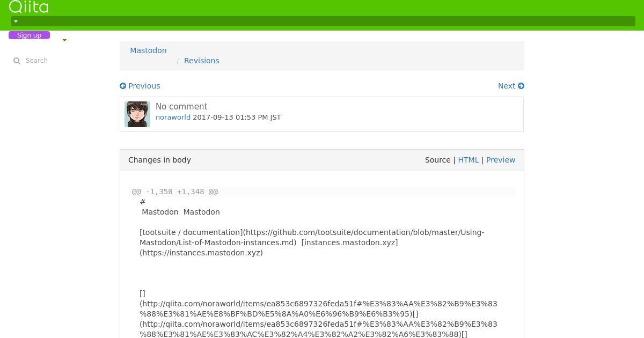Click the "(https://instances.mastodon.xyz)" text line
The height and width of the screenshot is (338, 644).
coord(201,253)
